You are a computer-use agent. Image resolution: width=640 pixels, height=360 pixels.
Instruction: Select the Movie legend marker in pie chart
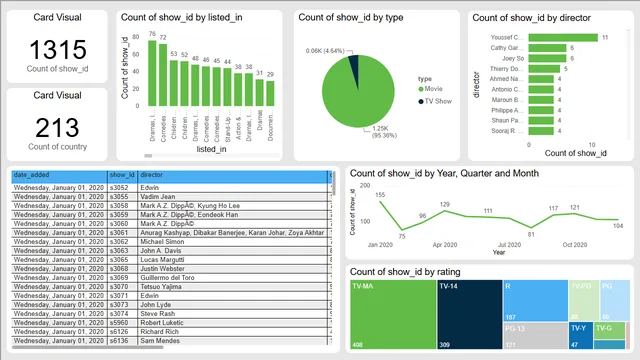click(421, 89)
